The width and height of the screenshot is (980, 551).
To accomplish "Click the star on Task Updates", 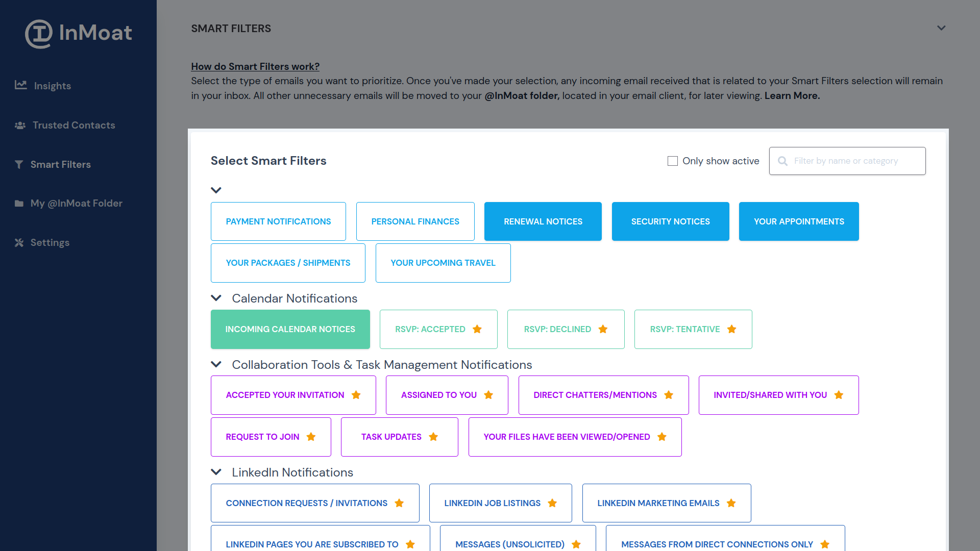I will (x=434, y=437).
